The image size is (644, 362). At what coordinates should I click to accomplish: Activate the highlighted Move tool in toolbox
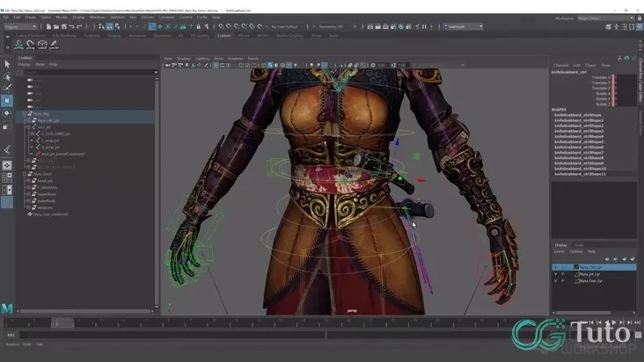7,100
